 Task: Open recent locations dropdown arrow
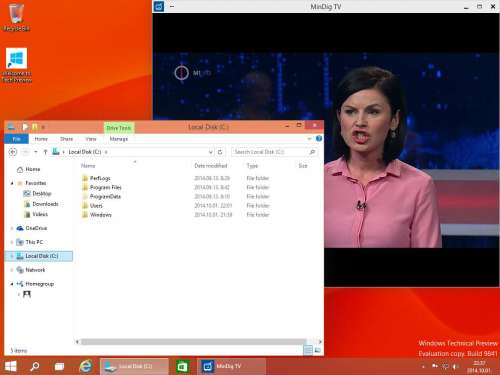(36, 152)
